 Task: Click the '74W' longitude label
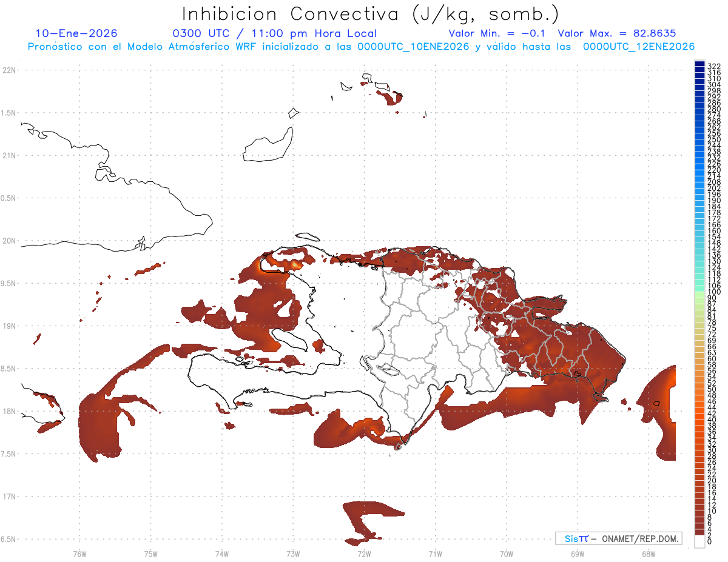(x=222, y=554)
